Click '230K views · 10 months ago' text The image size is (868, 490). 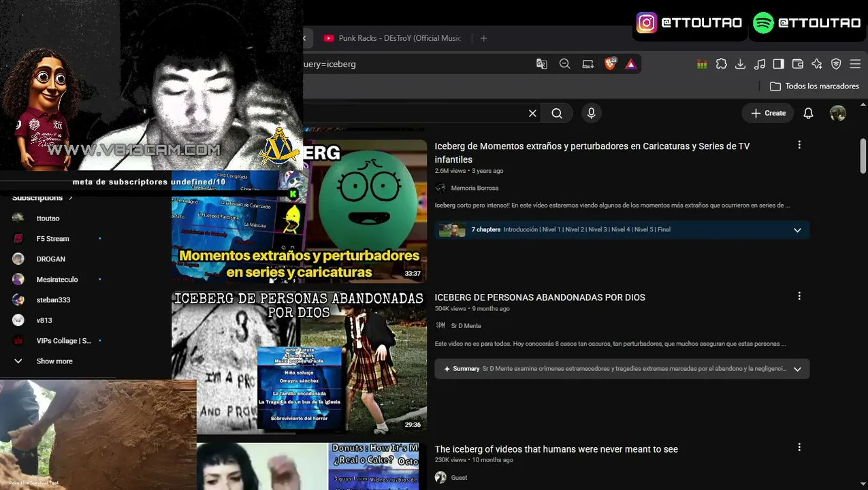pos(474,460)
